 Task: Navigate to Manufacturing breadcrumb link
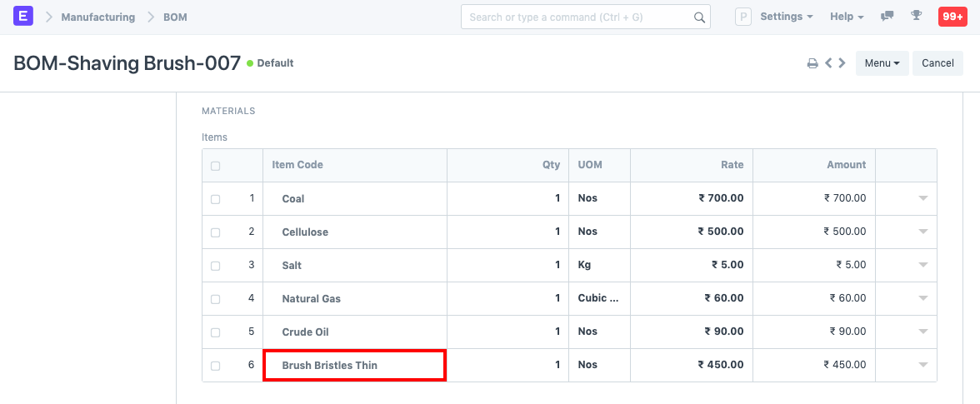97,17
